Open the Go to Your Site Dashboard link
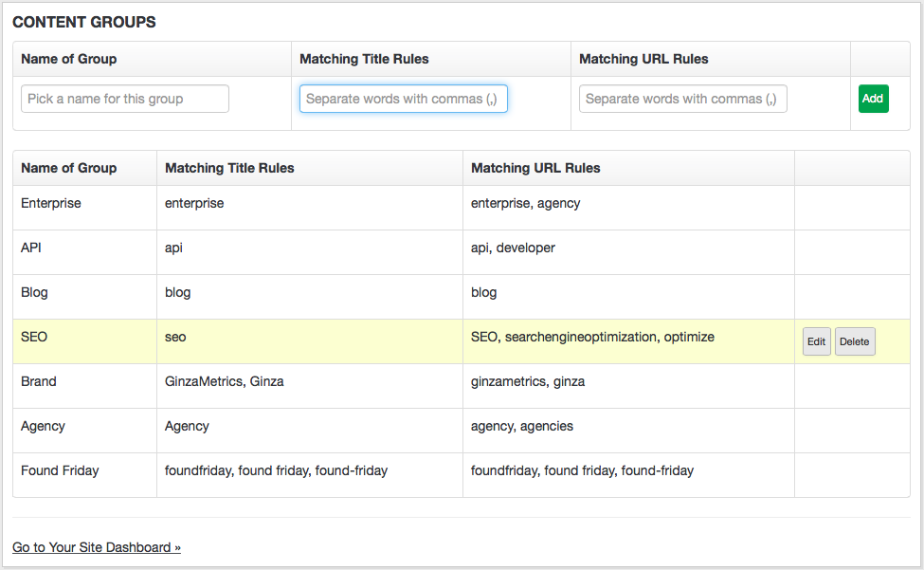The width and height of the screenshot is (924, 570). [x=97, y=547]
